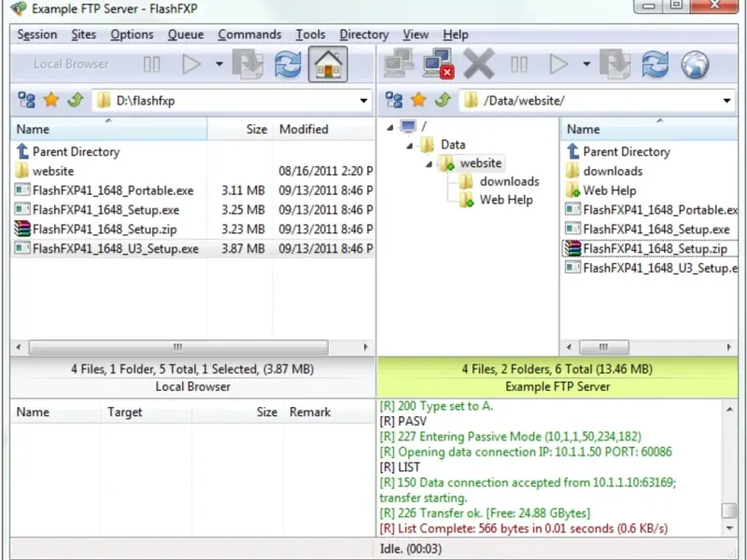Click the remote list horizontal scrollbar thumb
Screen dimensions: 747x560
[x=603, y=347]
